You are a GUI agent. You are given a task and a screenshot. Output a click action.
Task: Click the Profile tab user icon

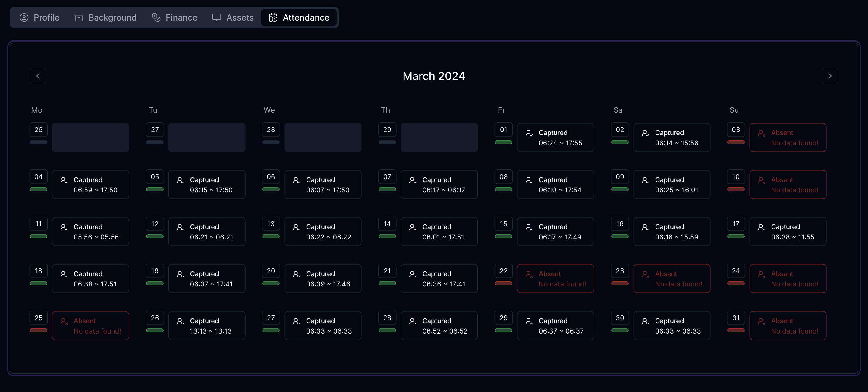24,17
